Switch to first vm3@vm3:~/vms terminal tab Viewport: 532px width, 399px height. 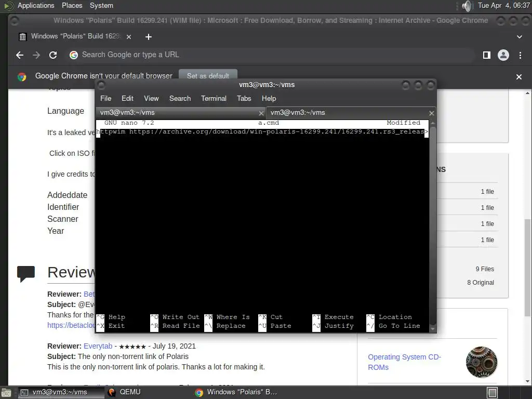pyautogui.click(x=181, y=113)
